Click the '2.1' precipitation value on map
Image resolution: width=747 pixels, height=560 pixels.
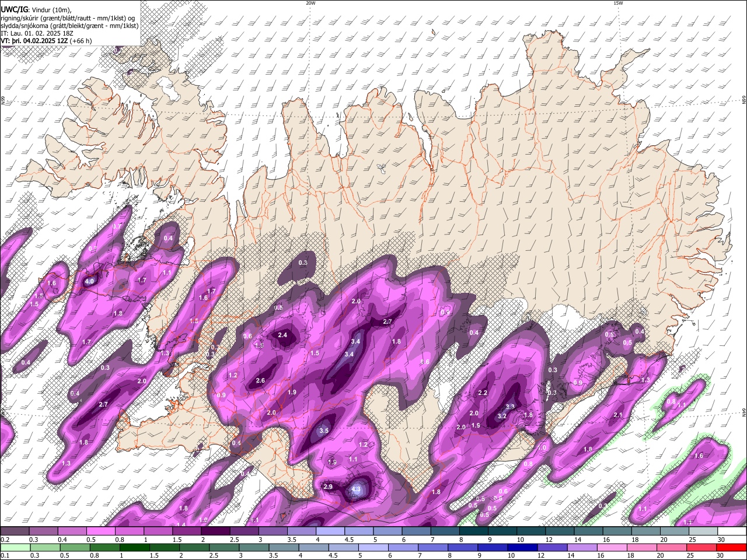618,415
